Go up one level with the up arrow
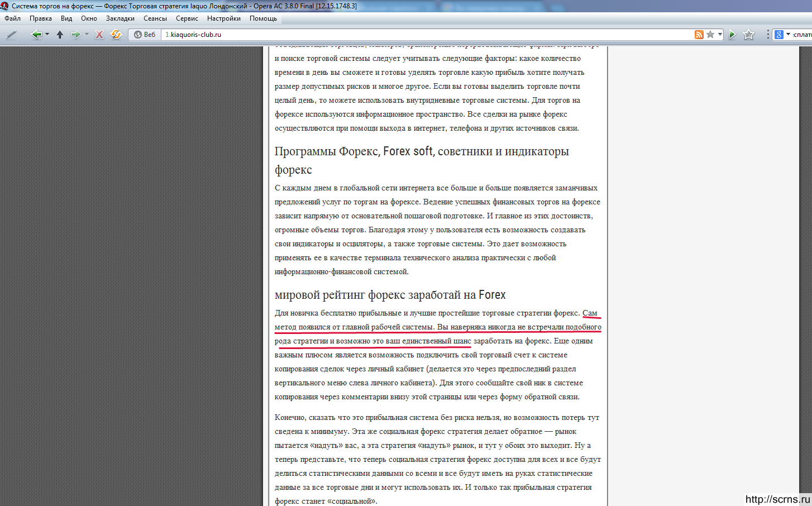Image resolution: width=812 pixels, height=506 pixels. click(x=60, y=35)
